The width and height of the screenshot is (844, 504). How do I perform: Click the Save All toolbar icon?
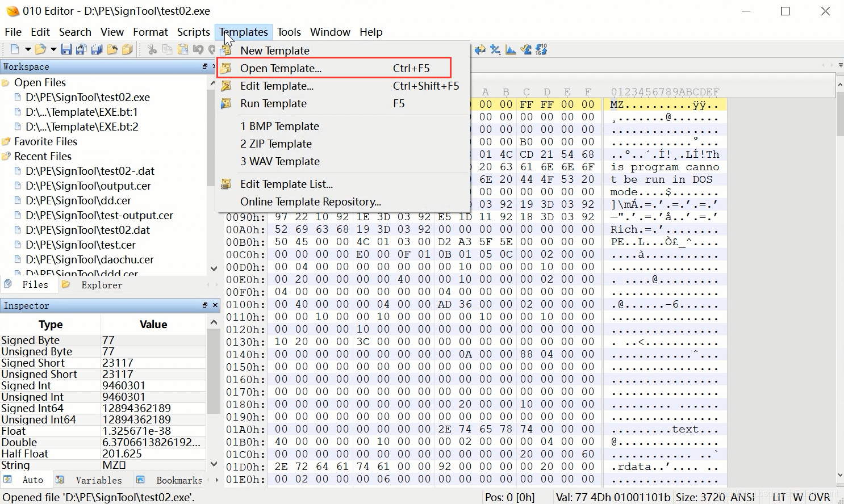(x=97, y=49)
